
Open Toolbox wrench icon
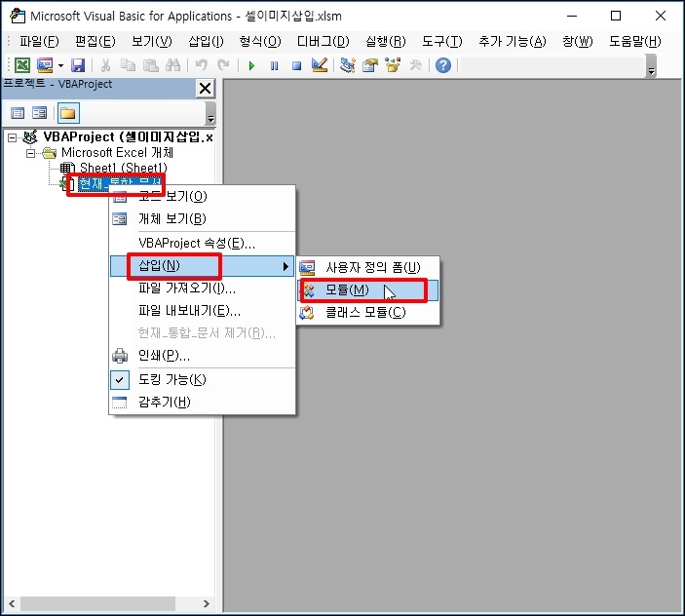point(415,65)
